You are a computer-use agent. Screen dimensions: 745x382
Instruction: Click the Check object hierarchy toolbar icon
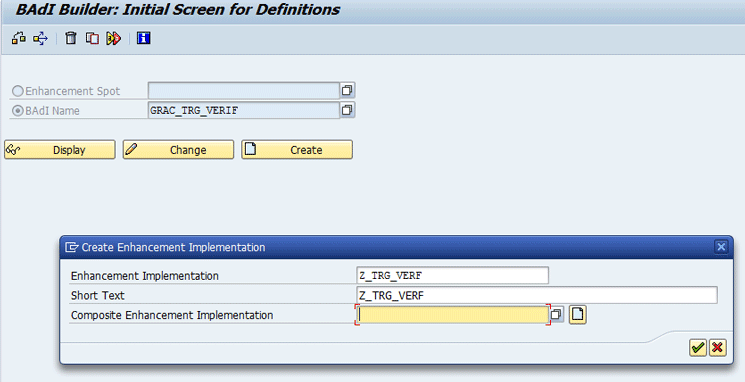tap(19, 38)
